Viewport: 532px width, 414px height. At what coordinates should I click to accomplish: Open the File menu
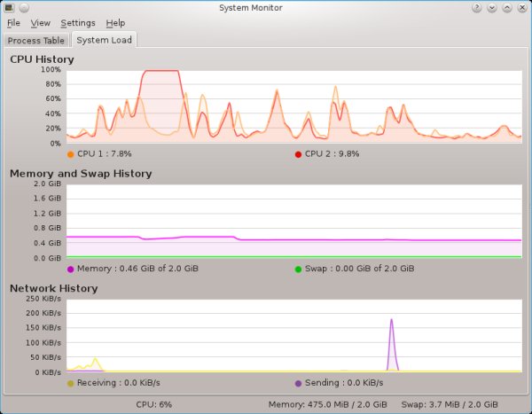(x=13, y=23)
